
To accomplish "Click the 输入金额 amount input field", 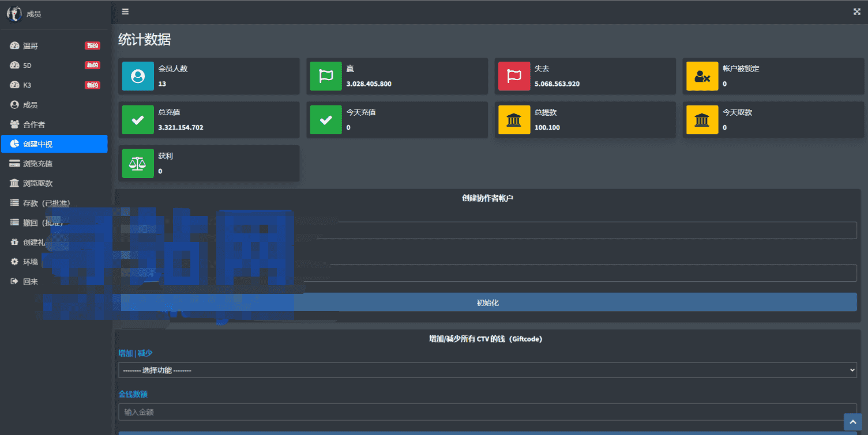I will pyautogui.click(x=487, y=412).
